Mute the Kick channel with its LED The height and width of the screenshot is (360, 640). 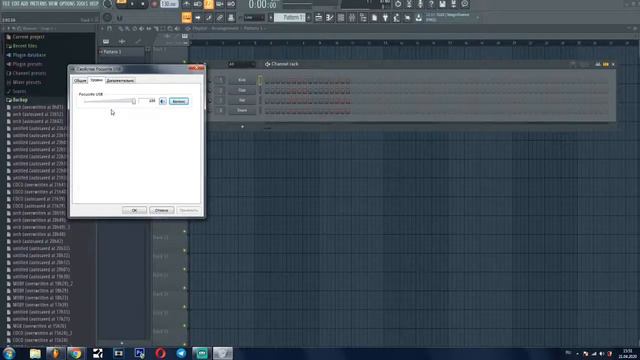point(211,80)
